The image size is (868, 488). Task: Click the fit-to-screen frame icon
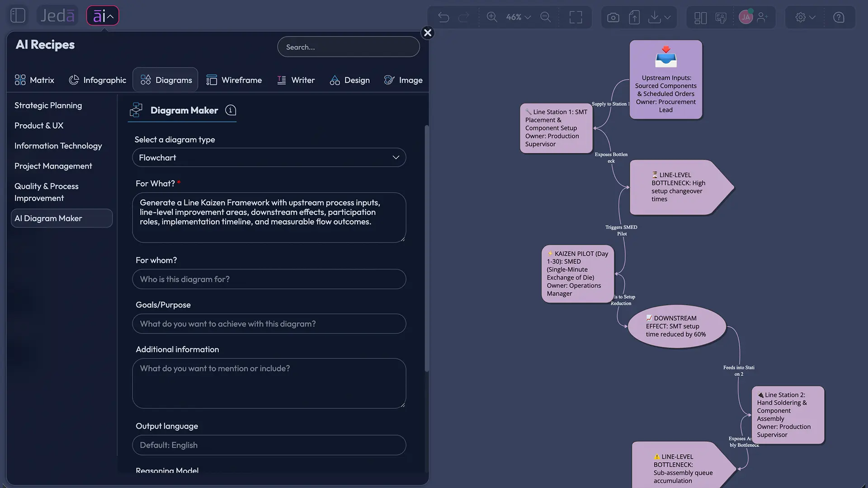[x=576, y=17]
